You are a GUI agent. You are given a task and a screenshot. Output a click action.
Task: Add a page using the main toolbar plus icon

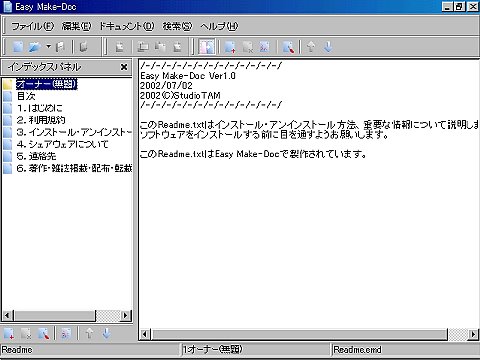[x=230, y=47]
